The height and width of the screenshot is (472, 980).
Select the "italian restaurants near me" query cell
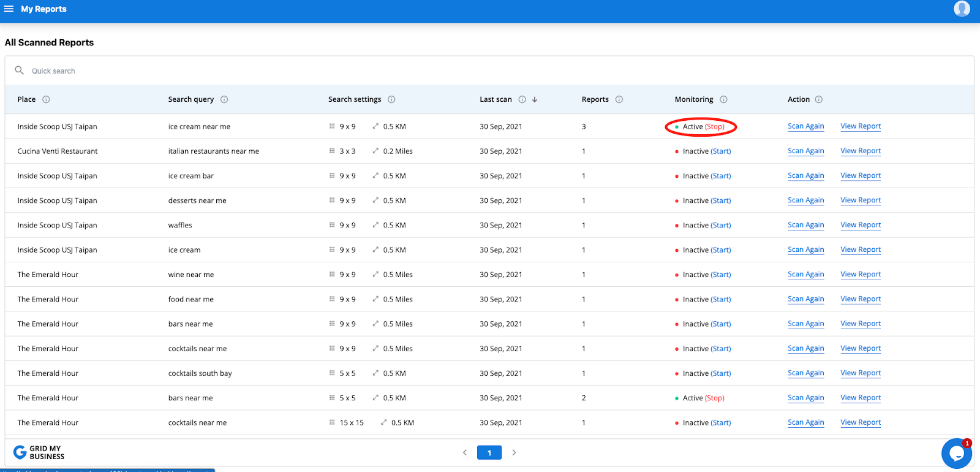[214, 151]
